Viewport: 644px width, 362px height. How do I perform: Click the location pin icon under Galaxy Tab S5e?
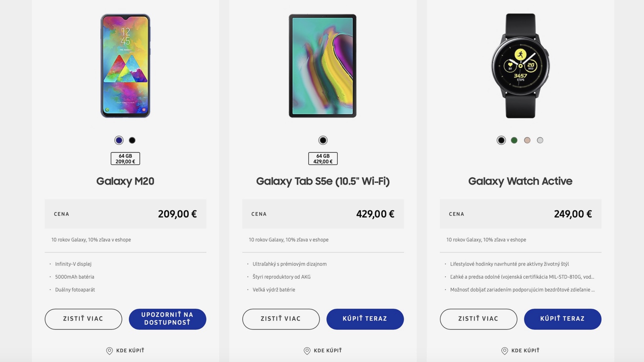pos(308,350)
